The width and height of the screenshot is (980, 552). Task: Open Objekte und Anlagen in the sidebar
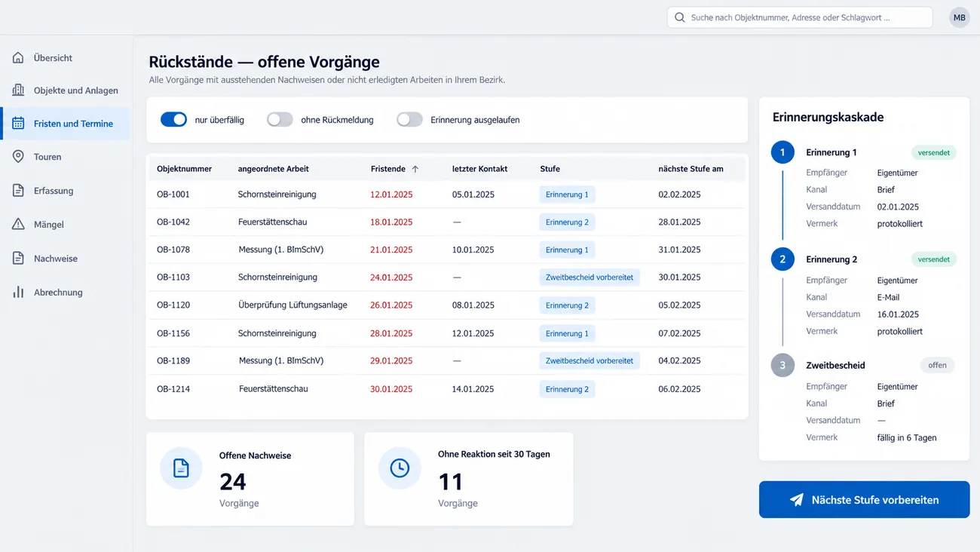pos(66,90)
